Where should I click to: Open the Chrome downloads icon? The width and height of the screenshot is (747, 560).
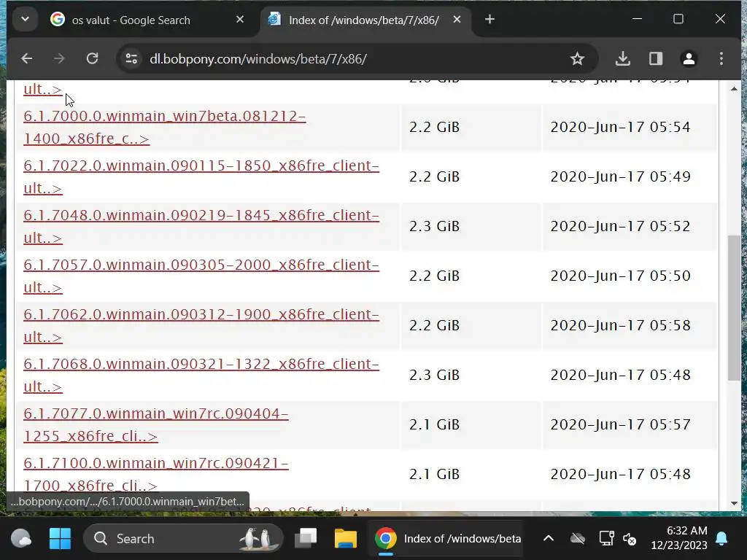tap(623, 58)
